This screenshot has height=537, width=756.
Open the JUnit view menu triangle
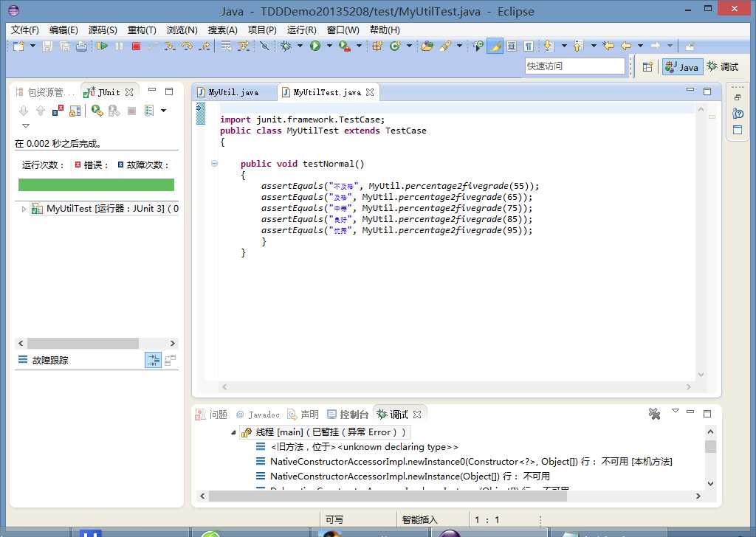coord(26,125)
